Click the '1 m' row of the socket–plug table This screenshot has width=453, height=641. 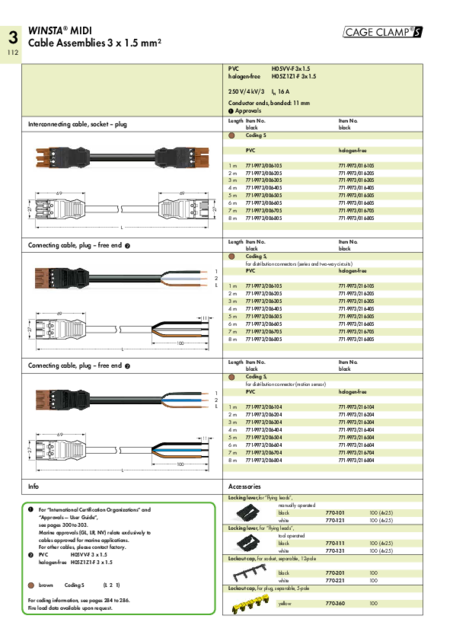coord(323,166)
